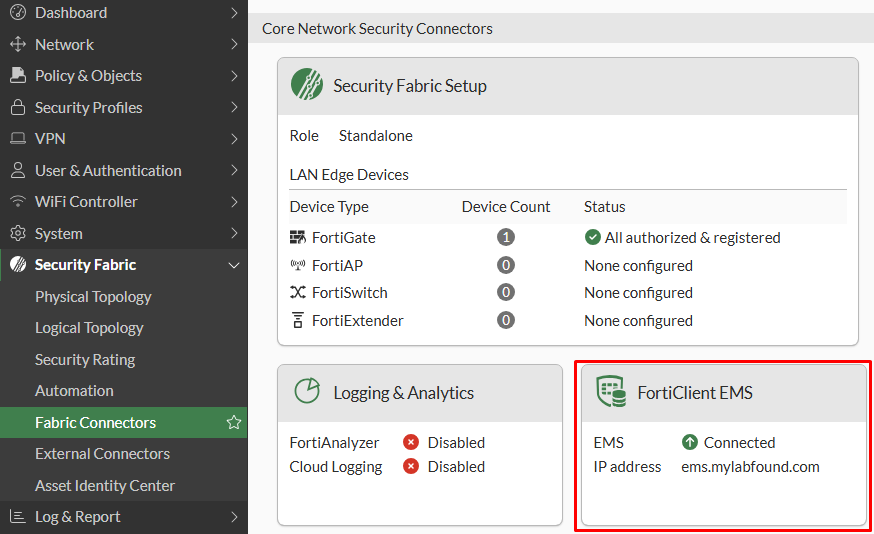Click the VPN laptop icon
Image resolution: width=874 pixels, height=534 pixels.
click(18, 138)
